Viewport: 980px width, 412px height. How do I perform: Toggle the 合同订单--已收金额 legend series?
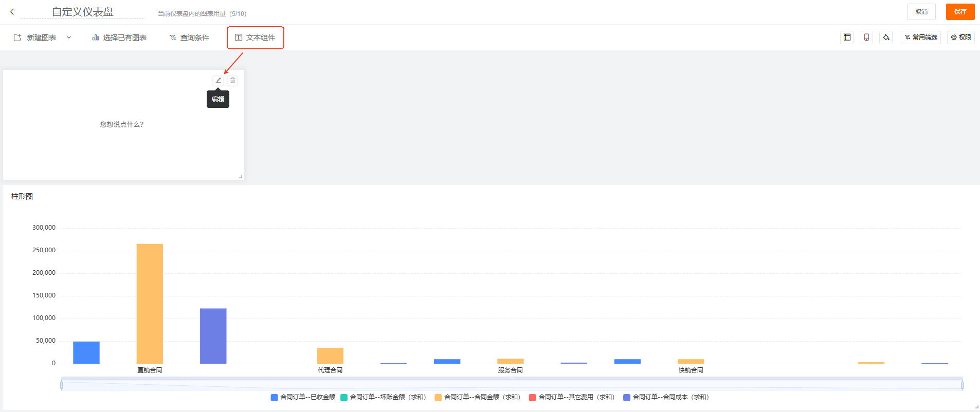pos(303,397)
